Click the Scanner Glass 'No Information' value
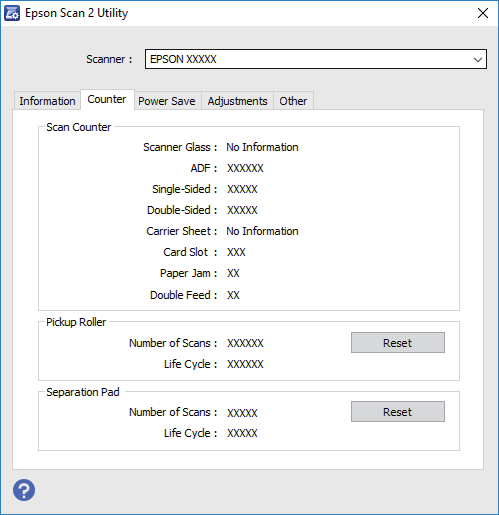 [x=262, y=147]
